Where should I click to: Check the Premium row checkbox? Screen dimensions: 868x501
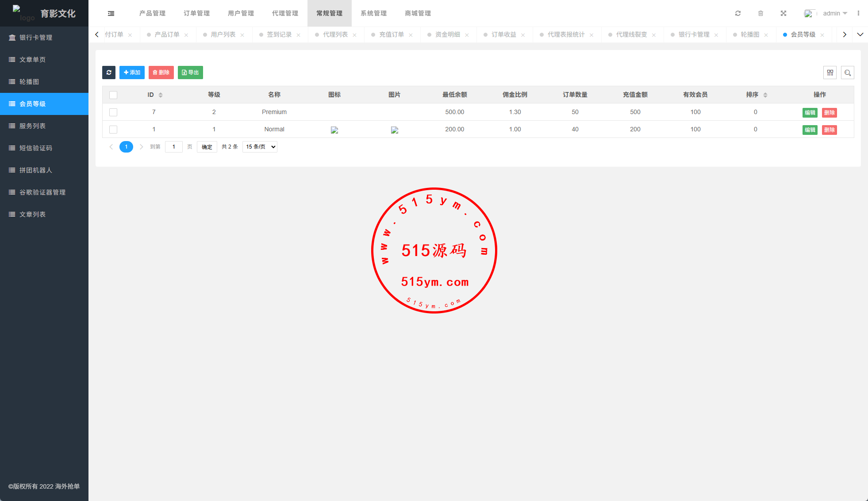pos(113,112)
